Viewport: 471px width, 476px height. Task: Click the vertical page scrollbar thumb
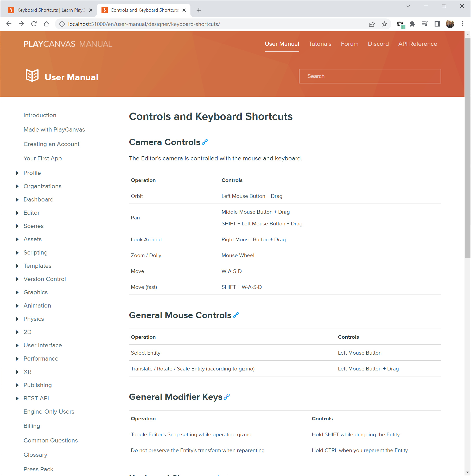(468, 147)
